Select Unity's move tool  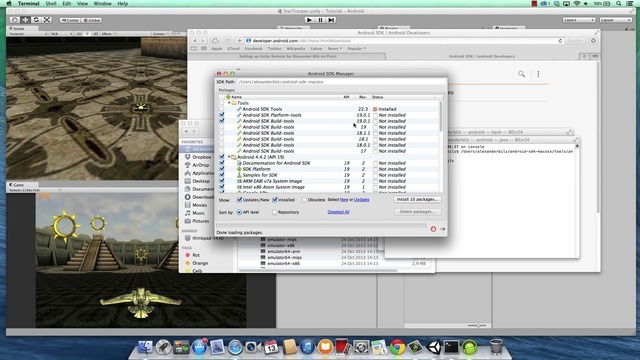(25, 20)
